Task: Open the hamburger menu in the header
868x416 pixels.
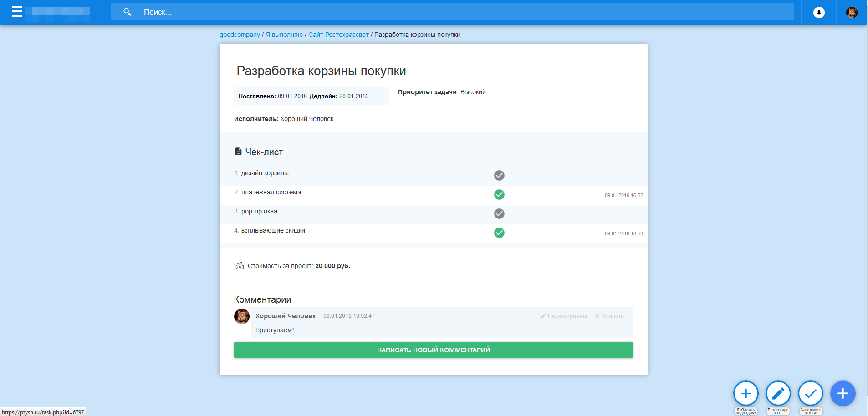Action: [x=17, y=12]
